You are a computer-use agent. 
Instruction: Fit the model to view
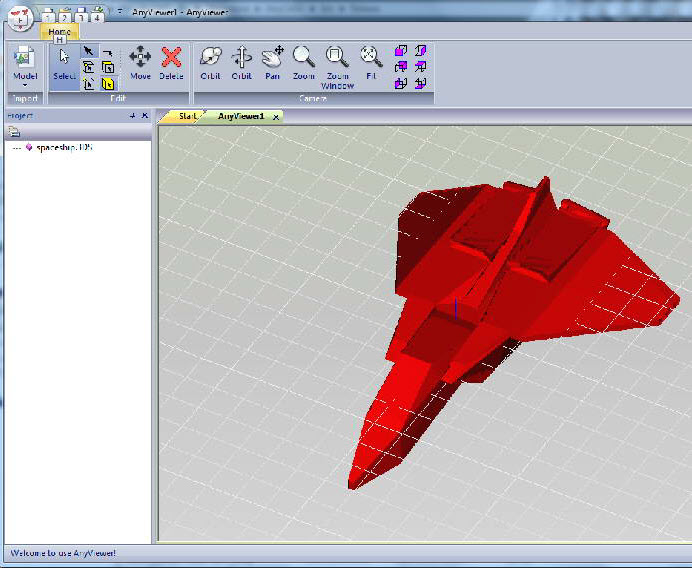coord(371,62)
